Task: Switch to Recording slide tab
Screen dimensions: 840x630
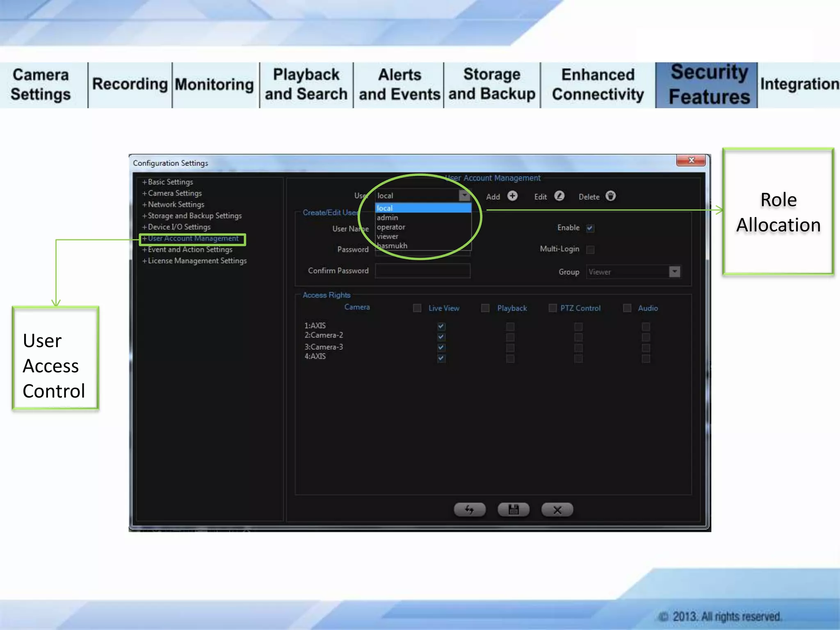Action: point(130,85)
